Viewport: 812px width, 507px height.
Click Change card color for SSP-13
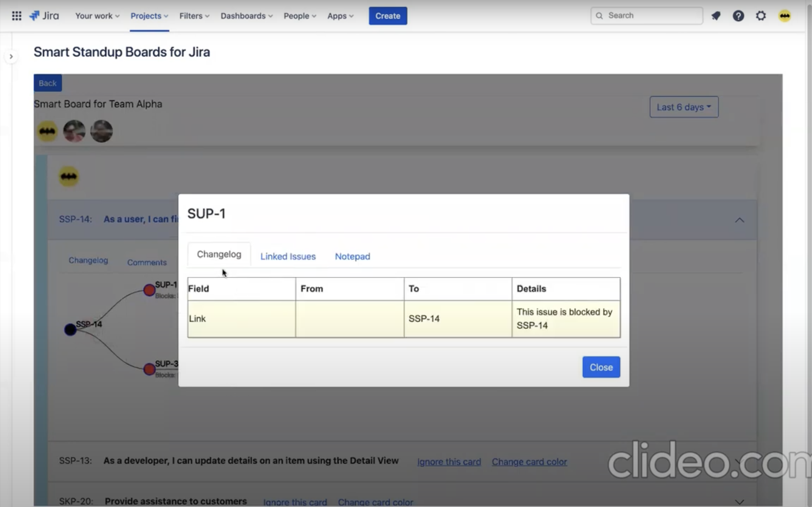pos(529,462)
